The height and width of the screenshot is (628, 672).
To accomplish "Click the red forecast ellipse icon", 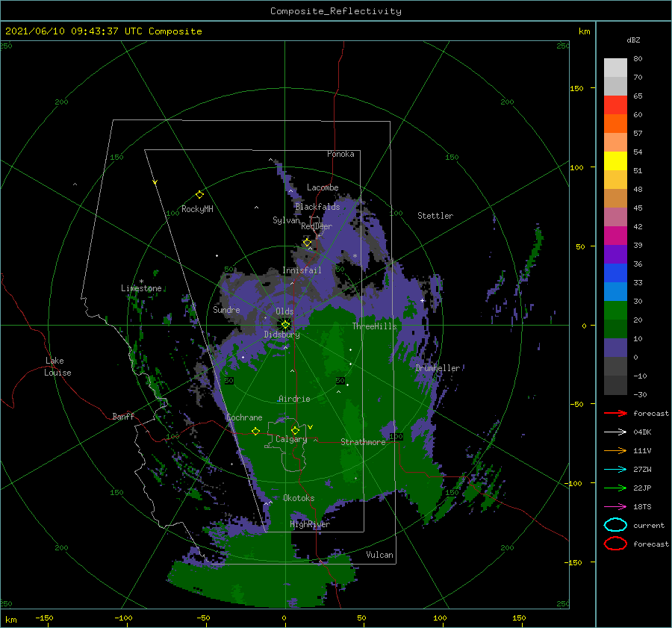I will 615,544.
